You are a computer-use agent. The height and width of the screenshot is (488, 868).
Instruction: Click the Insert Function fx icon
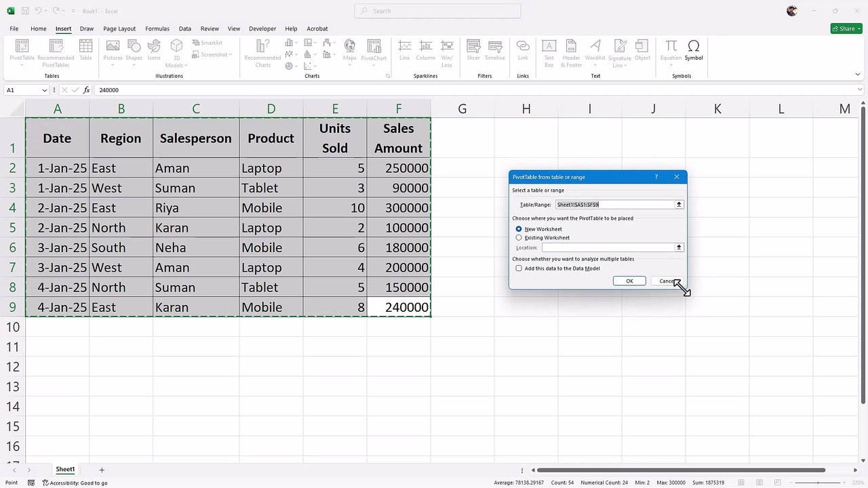(x=86, y=90)
